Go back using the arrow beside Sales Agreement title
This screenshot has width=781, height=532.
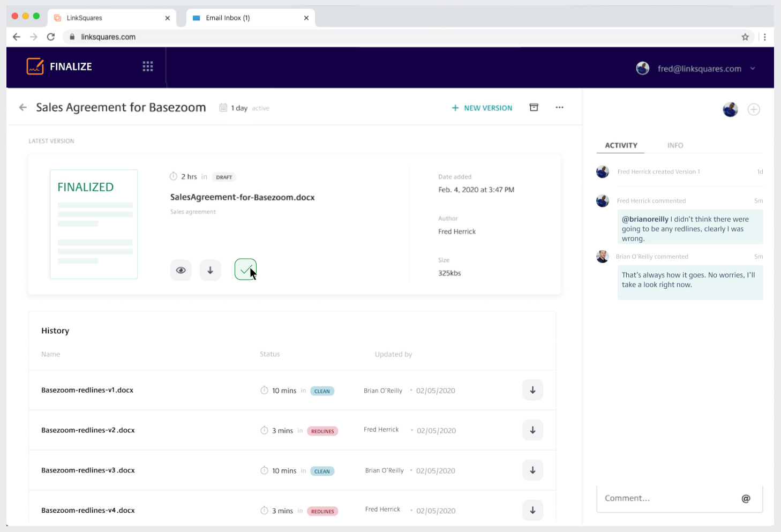pos(23,108)
